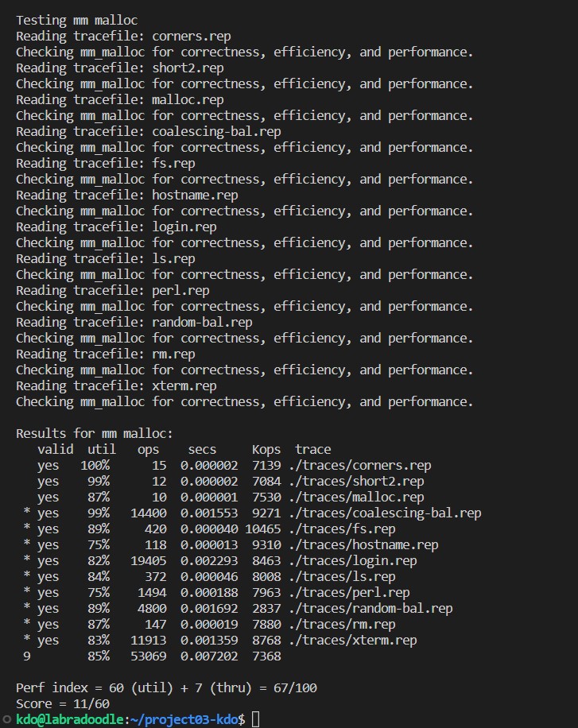Click the kdo@labradoodle username in the prompt
Image resolution: width=578 pixels, height=728 pixels.
pos(69,720)
